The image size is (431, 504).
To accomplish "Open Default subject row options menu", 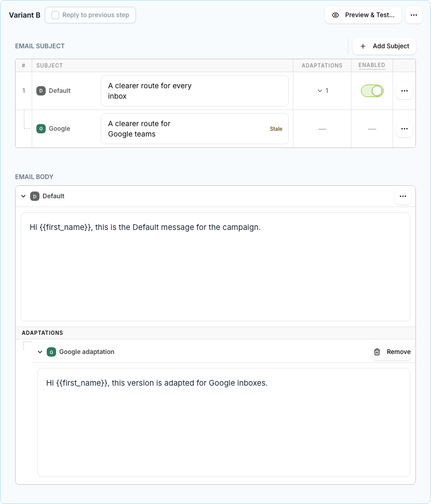I will click(405, 91).
